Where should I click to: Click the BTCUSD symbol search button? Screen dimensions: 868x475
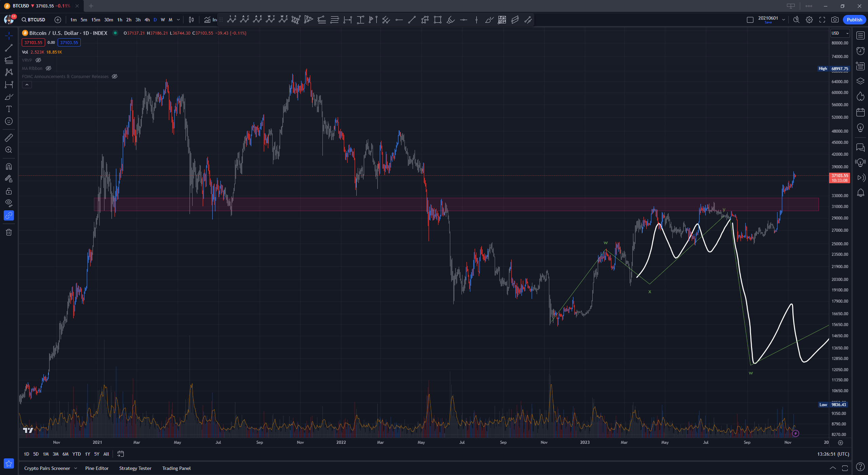pos(34,20)
